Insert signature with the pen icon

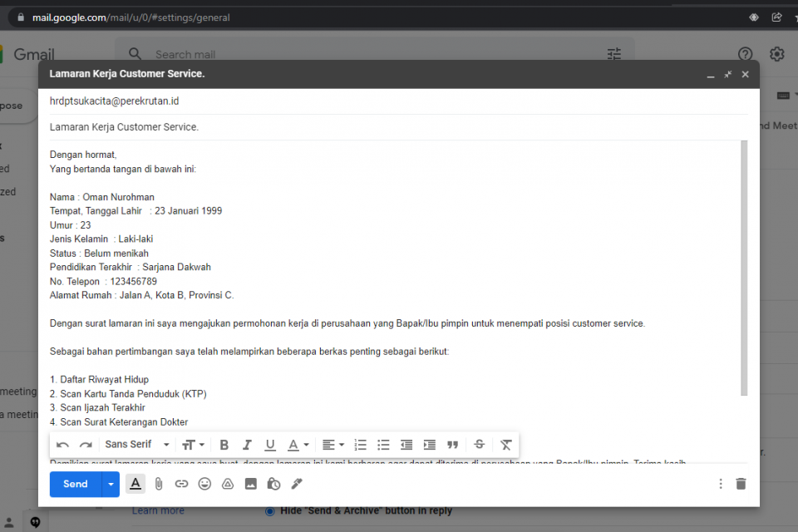[x=297, y=484]
